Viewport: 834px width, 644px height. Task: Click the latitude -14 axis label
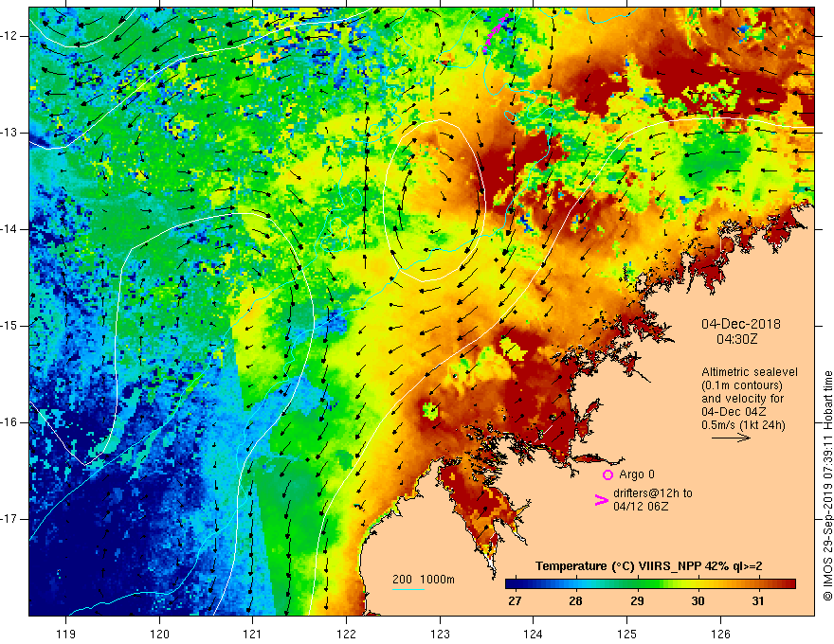10,229
